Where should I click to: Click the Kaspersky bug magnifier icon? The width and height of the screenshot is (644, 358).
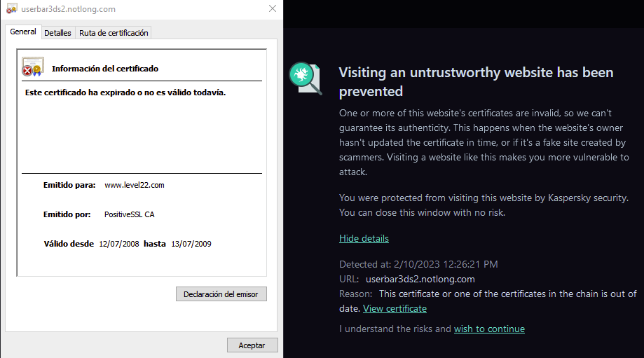(x=306, y=78)
